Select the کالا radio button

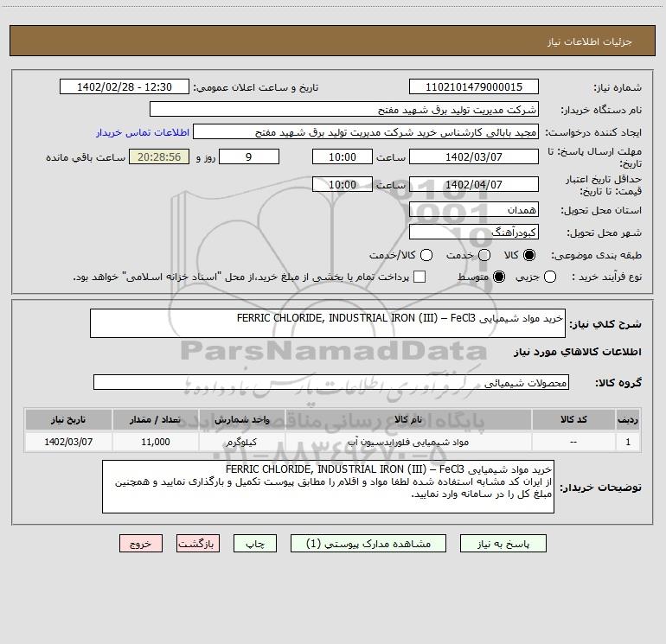tap(529, 255)
